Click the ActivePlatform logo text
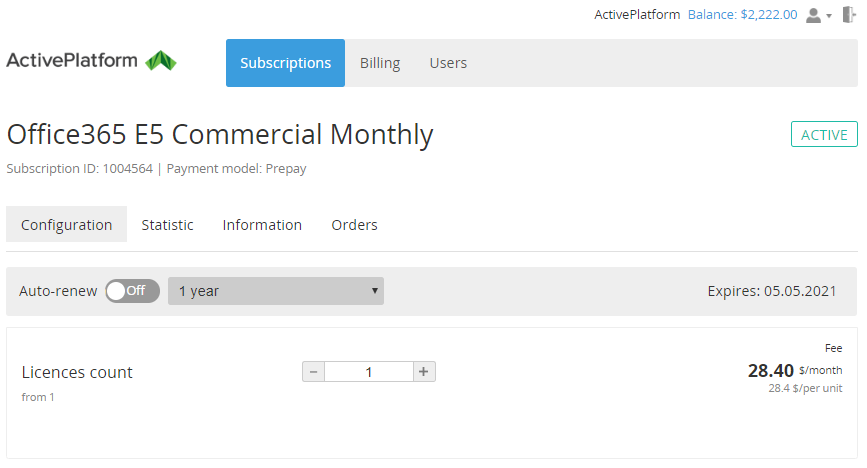Image resolution: width=867 pixels, height=468 pixels. (72, 60)
